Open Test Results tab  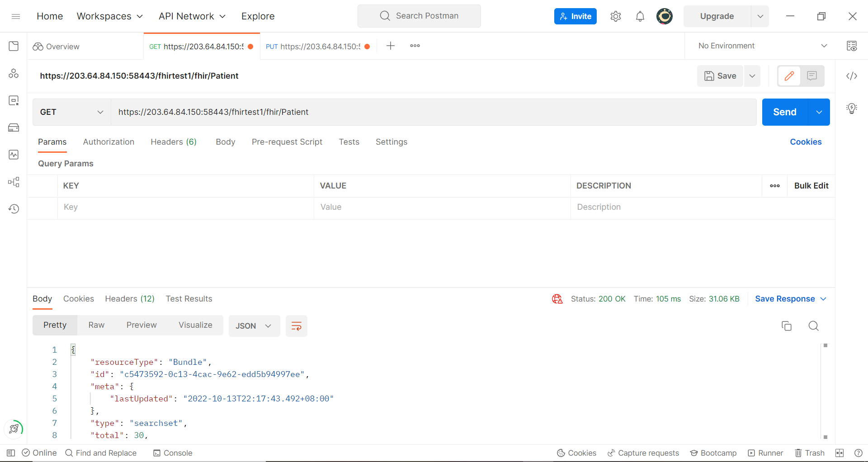(189, 299)
